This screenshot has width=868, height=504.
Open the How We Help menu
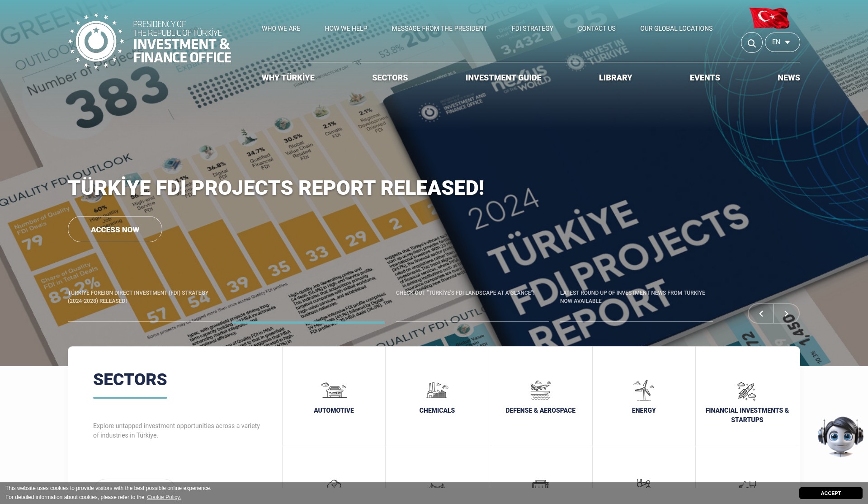pyautogui.click(x=346, y=28)
